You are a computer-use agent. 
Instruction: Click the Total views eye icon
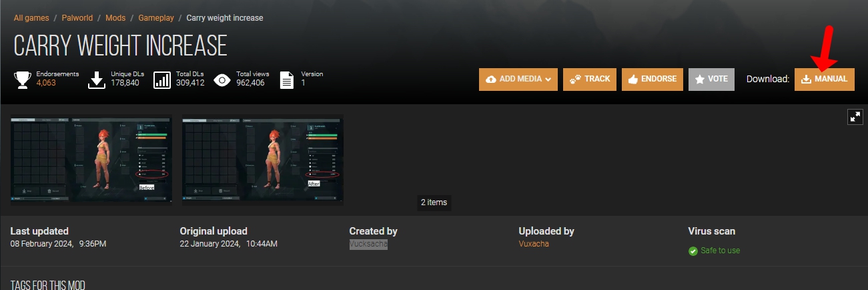222,80
